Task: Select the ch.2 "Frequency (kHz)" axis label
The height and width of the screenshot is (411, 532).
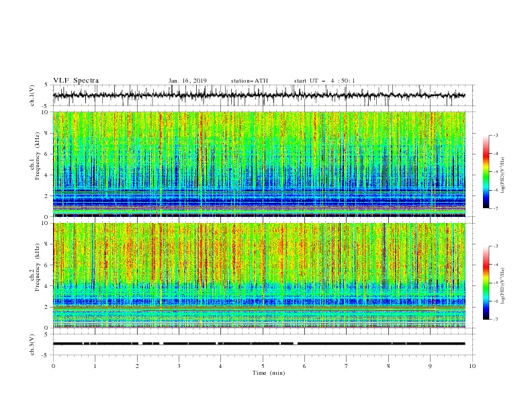Action: pyautogui.click(x=38, y=267)
